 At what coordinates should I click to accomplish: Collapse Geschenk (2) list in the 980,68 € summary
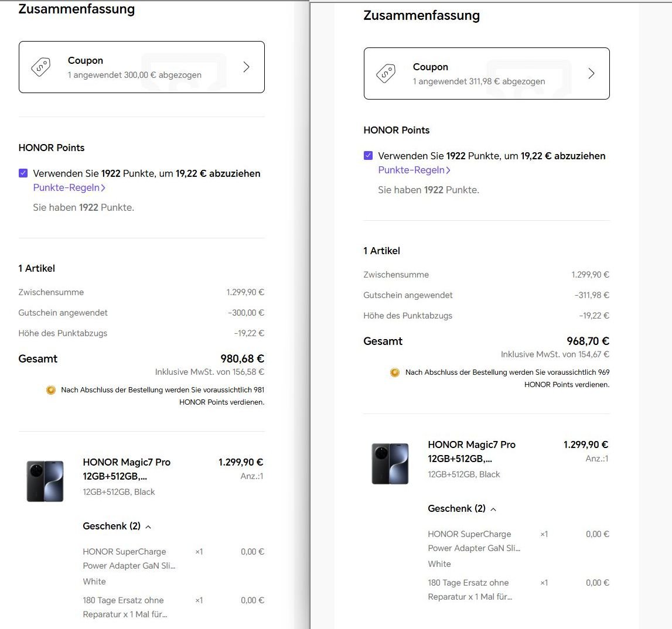tap(148, 527)
